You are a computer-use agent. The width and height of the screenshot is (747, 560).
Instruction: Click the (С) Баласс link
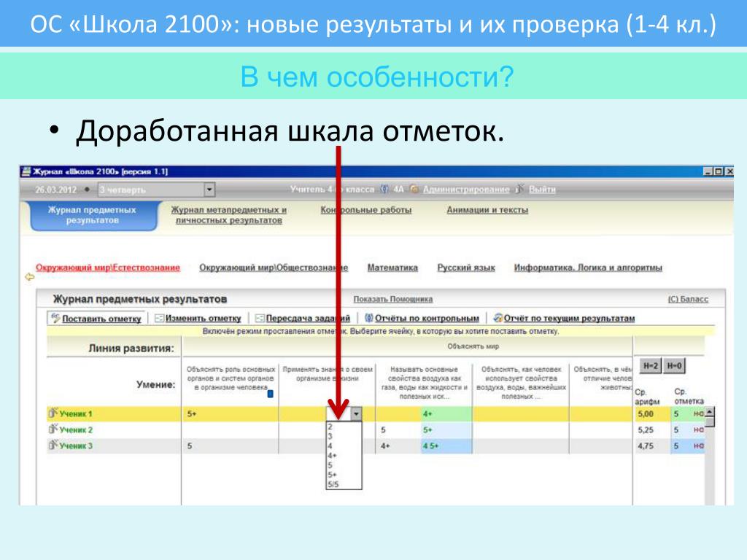click(x=688, y=299)
